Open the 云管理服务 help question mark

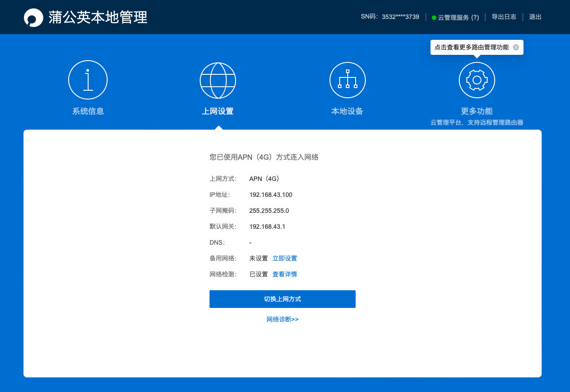click(475, 17)
